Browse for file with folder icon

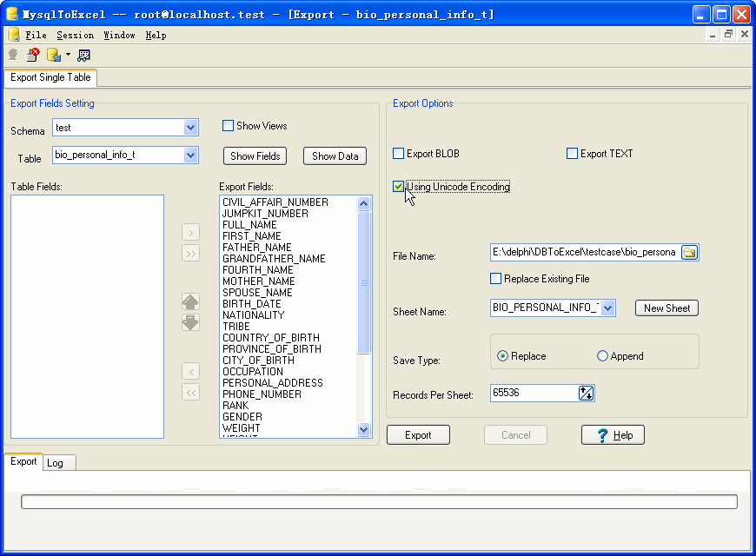[x=689, y=252]
